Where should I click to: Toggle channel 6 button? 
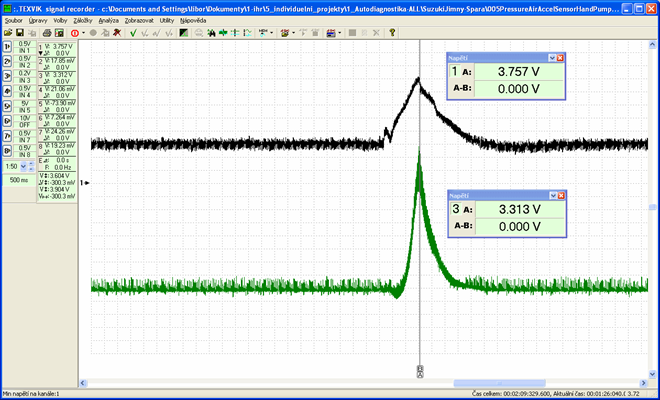[x=7, y=121]
